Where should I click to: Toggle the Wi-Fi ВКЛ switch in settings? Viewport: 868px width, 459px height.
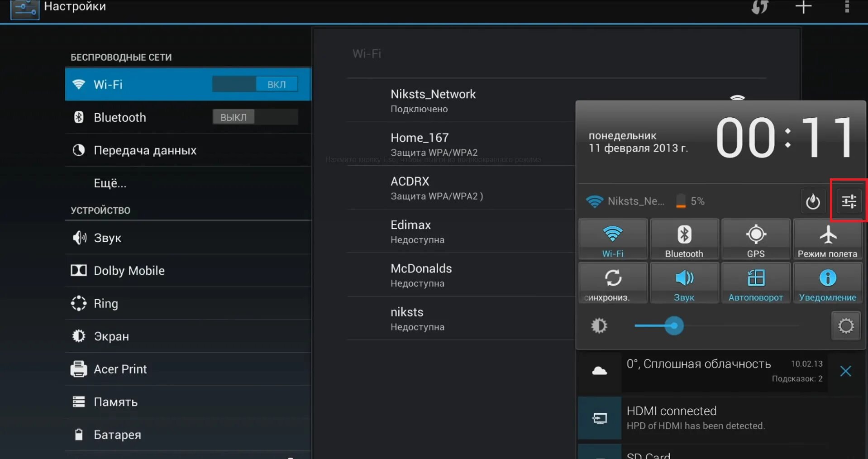(x=255, y=84)
